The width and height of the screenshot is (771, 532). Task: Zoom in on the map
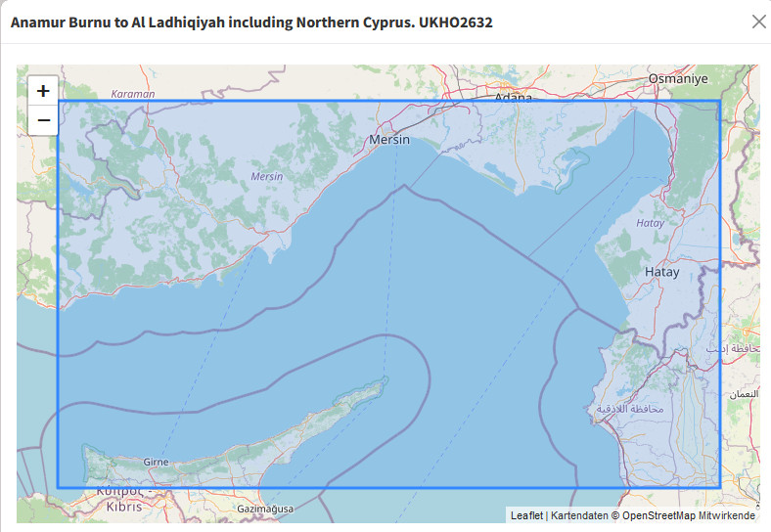pyautogui.click(x=43, y=91)
